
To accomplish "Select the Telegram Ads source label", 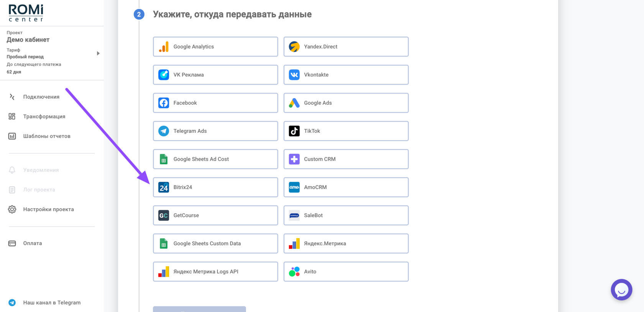I will coord(190,131).
